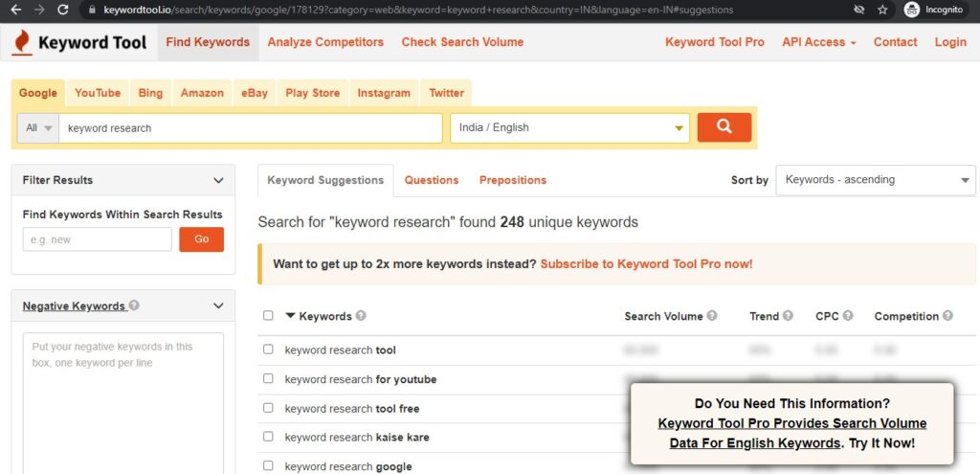Click the padlock site info icon

[x=93, y=10]
